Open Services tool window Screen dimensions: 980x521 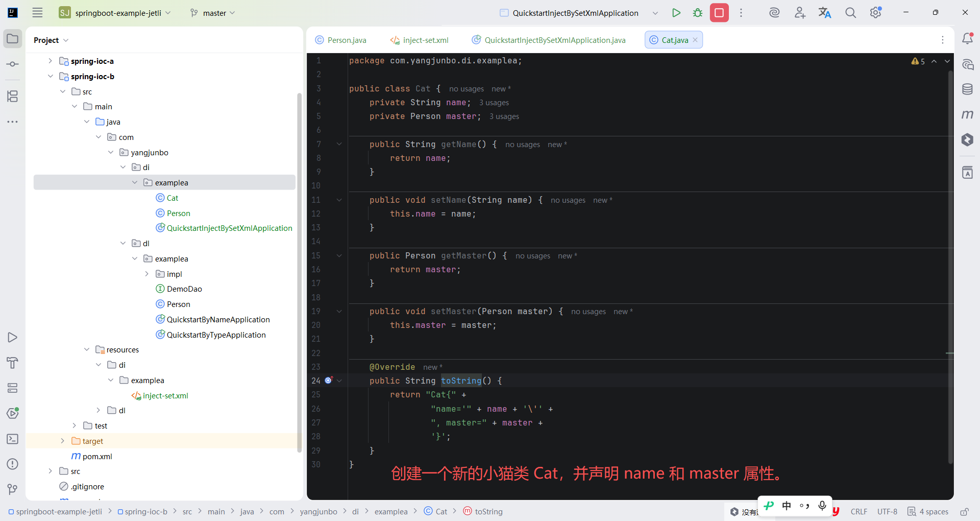click(x=13, y=388)
